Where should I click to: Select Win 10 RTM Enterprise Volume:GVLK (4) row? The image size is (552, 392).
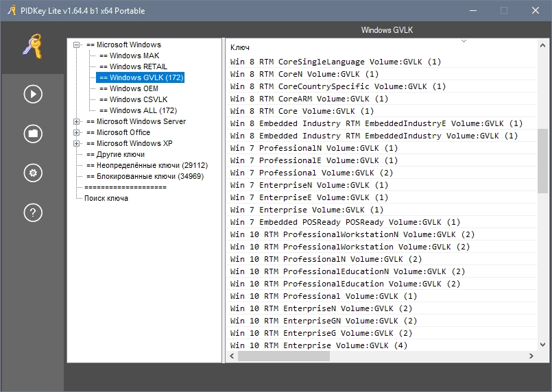tap(381, 345)
